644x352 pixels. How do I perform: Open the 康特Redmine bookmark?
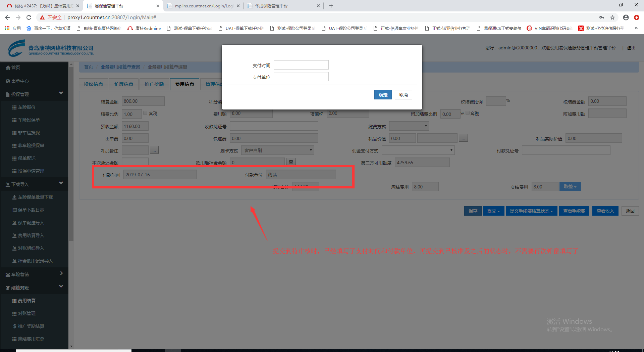pos(144,28)
